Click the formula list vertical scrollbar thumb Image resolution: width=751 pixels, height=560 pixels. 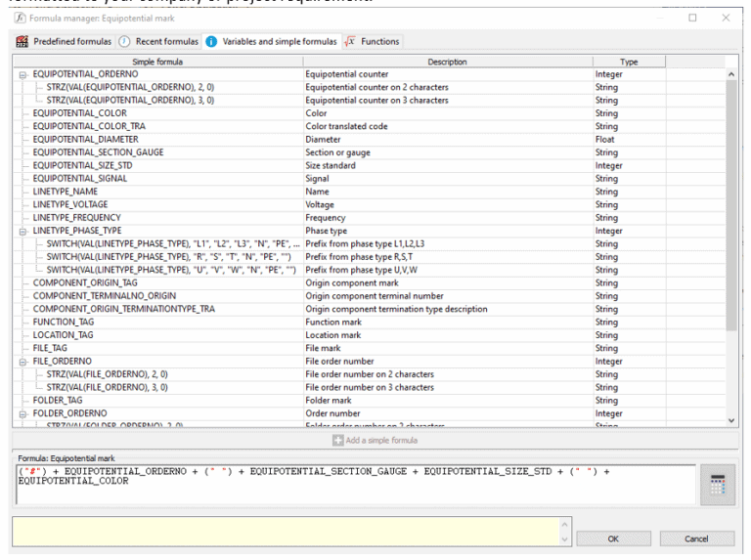tap(731, 205)
